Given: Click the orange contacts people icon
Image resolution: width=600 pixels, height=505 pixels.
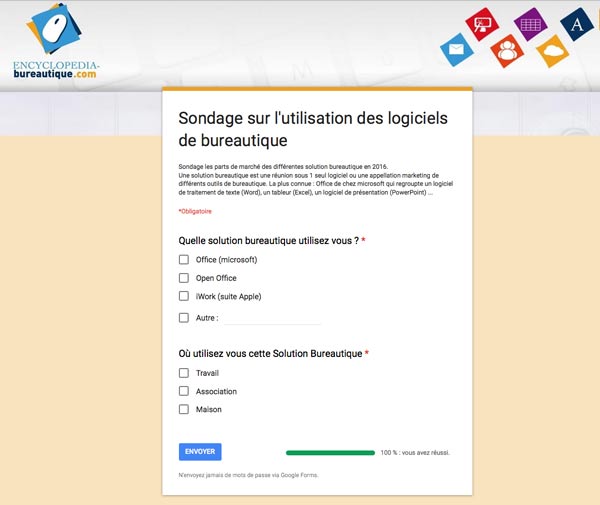Looking at the screenshot, I should pos(507,50).
